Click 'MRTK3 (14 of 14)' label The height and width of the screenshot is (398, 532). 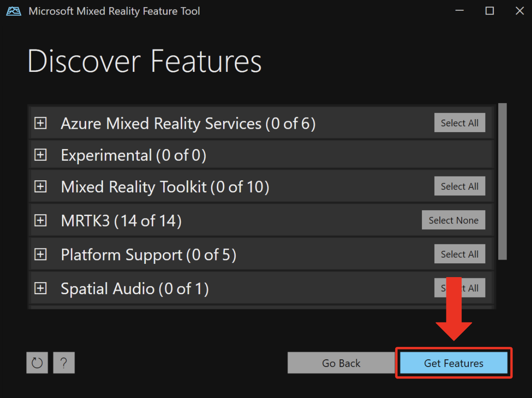(121, 221)
